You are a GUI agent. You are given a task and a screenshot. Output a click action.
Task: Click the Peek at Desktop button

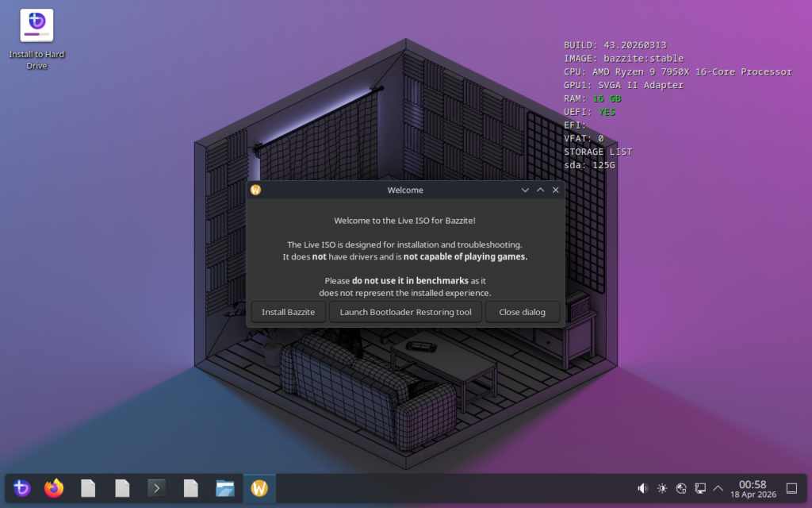click(791, 488)
